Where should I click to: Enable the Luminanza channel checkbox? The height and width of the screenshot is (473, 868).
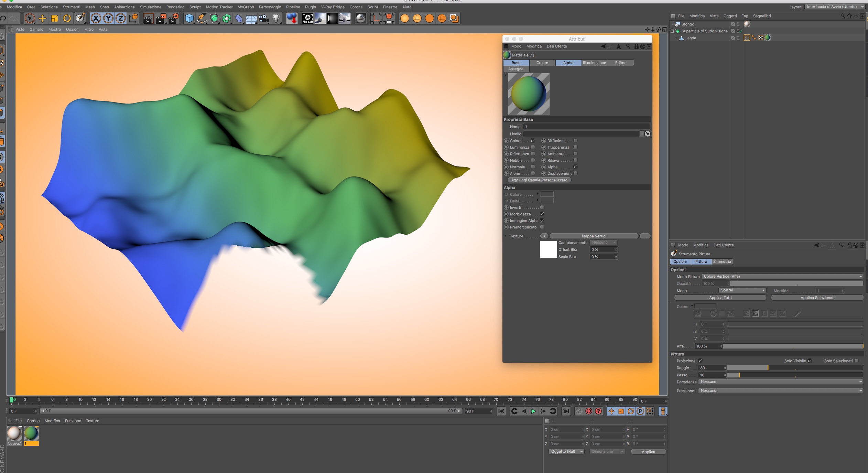(533, 147)
